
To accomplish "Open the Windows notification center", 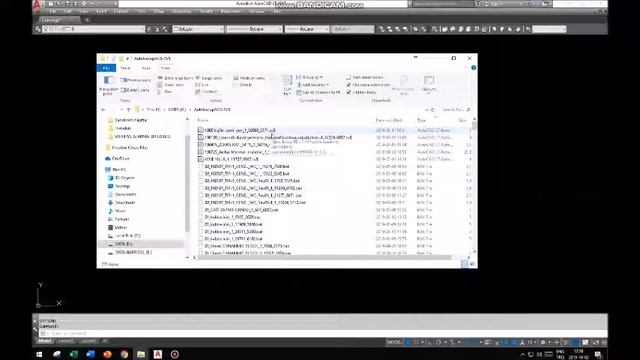I will 598,354.
